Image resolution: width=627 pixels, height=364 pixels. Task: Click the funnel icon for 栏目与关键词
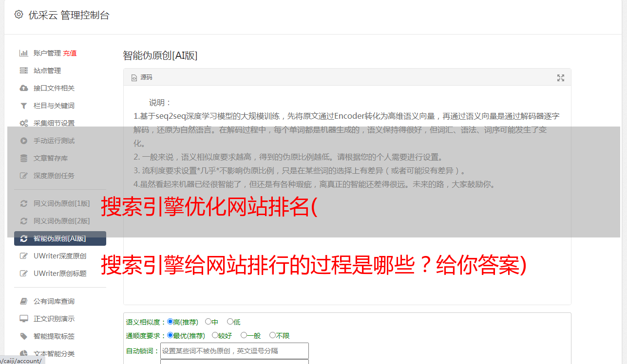coord(23,106)
